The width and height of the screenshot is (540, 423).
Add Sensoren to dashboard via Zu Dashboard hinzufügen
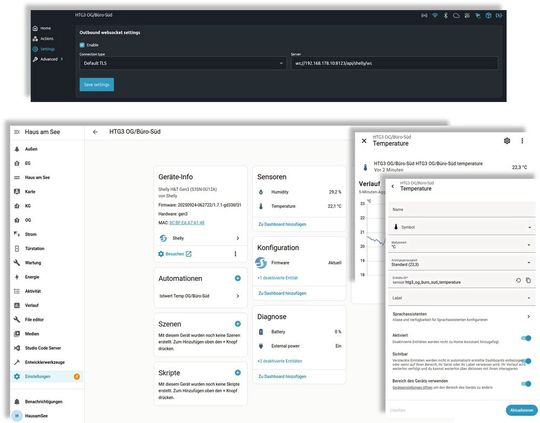tap(282, 224)
